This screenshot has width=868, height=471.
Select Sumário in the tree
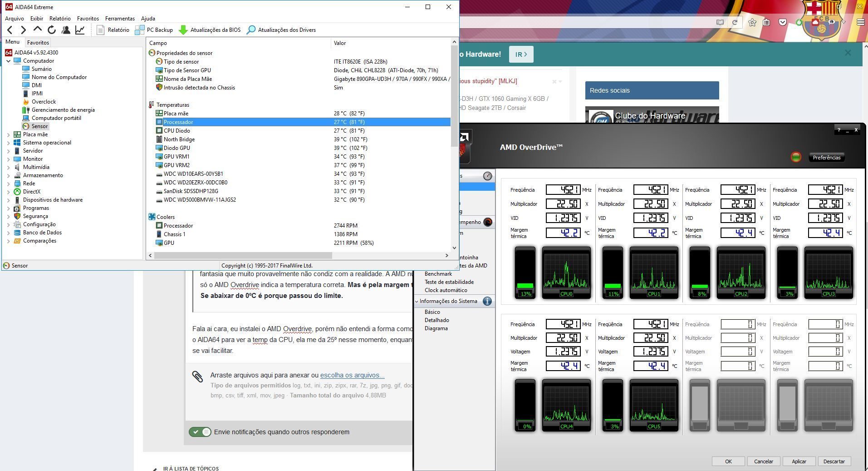click(41, 69)
